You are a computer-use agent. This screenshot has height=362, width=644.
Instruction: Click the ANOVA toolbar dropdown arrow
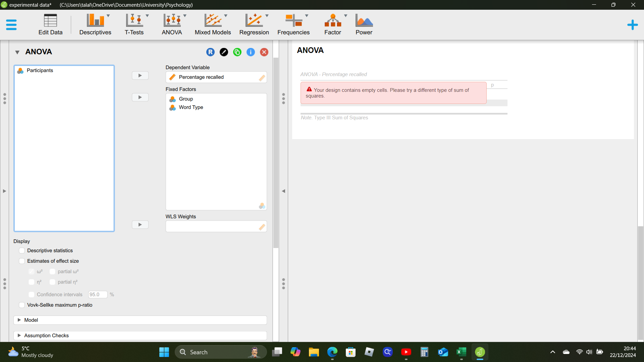[x=185, y=16]
